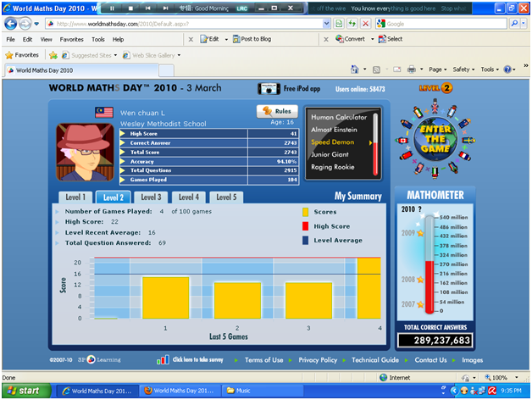The image size is (532, 400).
Task: Open the zoom level 100% dropdown
Action: click(517, 377)
